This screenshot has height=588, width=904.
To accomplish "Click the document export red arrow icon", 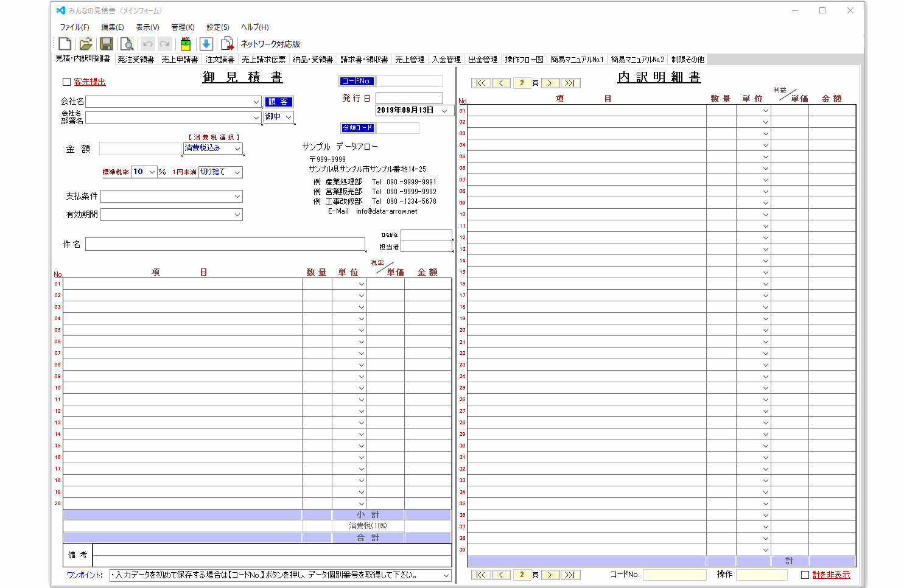I will point(227,44).
